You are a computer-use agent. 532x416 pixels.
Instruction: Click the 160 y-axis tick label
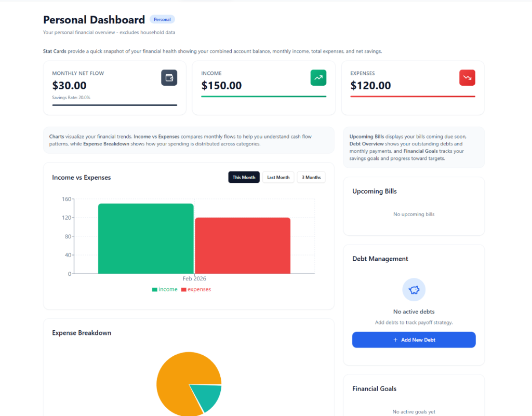point(66,199)
